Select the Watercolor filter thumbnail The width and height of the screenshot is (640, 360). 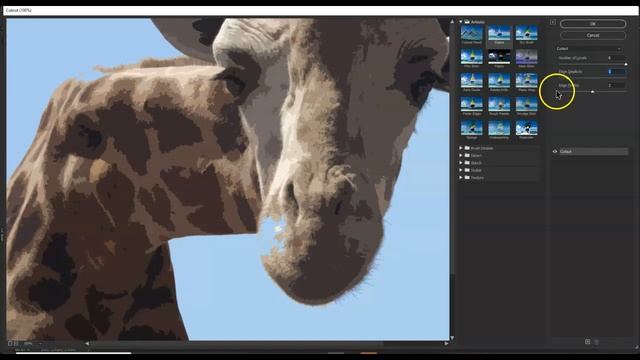point(526,129)
